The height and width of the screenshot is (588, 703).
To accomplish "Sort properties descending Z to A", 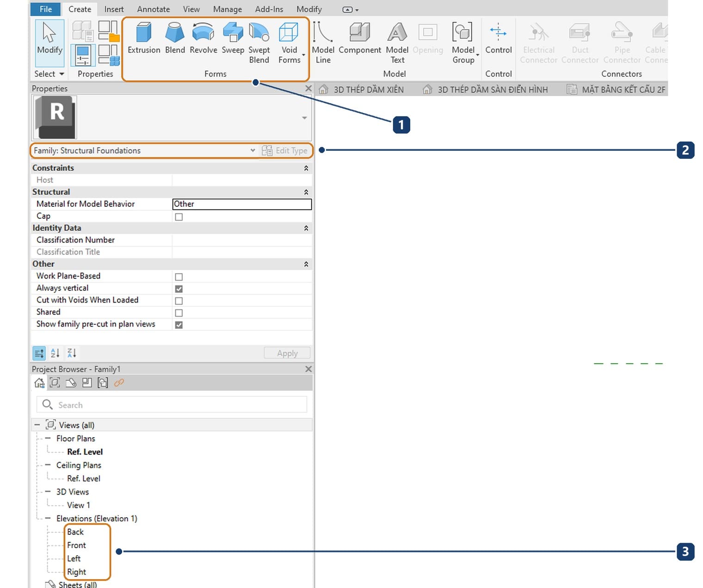I will tap(72, 353).
